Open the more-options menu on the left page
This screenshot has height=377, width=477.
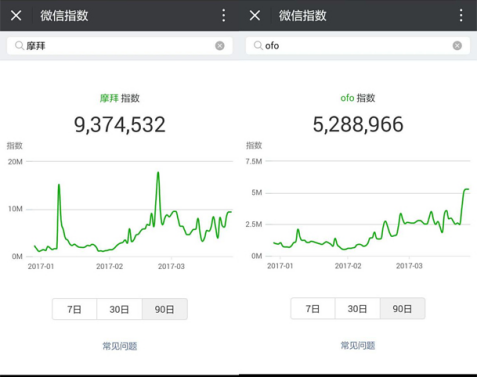coord(224,15)
